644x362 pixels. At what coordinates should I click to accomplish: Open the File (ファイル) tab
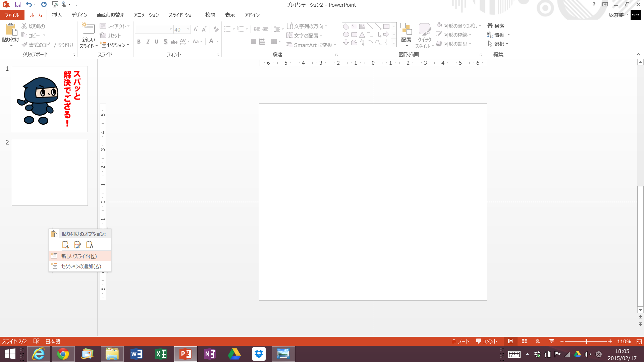point(12,15)
